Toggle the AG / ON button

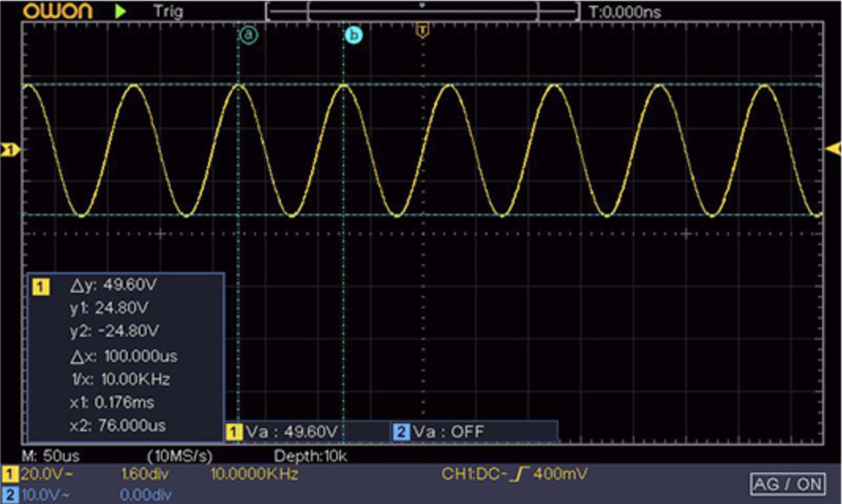[x=787, y=483]
